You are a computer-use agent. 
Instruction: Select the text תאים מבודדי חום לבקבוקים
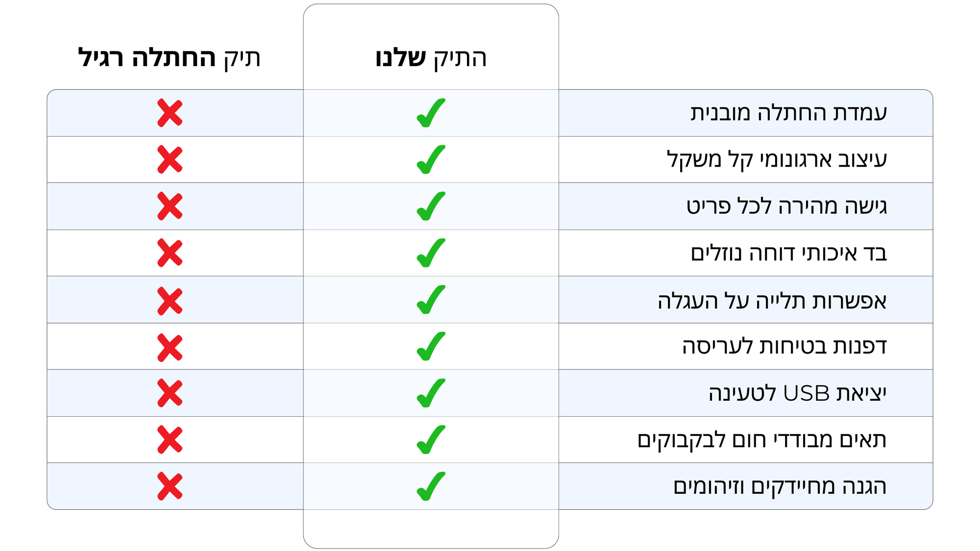(762, 440)
